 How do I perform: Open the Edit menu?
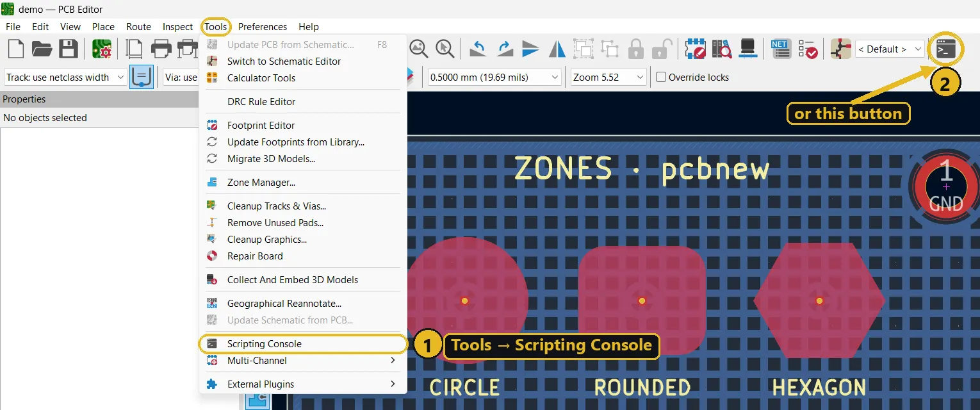40,27
